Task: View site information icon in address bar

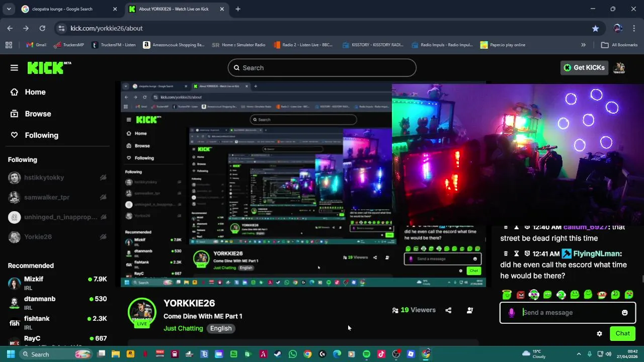Action: (61, 29)
